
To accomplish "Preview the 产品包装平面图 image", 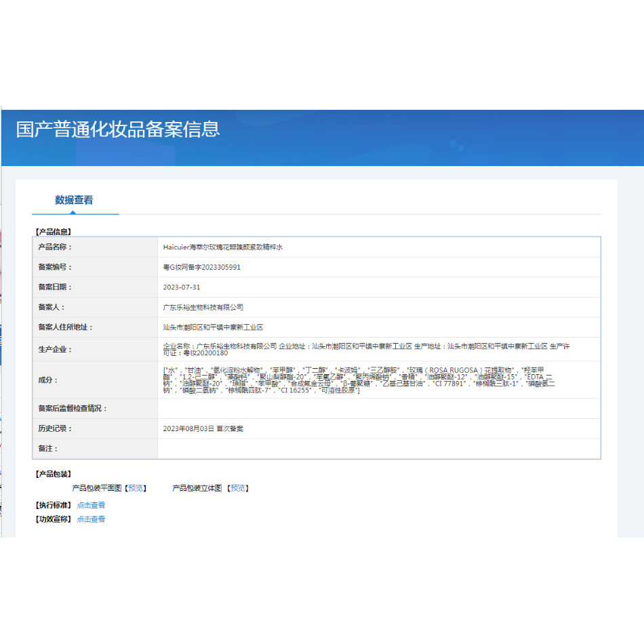I will (x=136, y=488).
